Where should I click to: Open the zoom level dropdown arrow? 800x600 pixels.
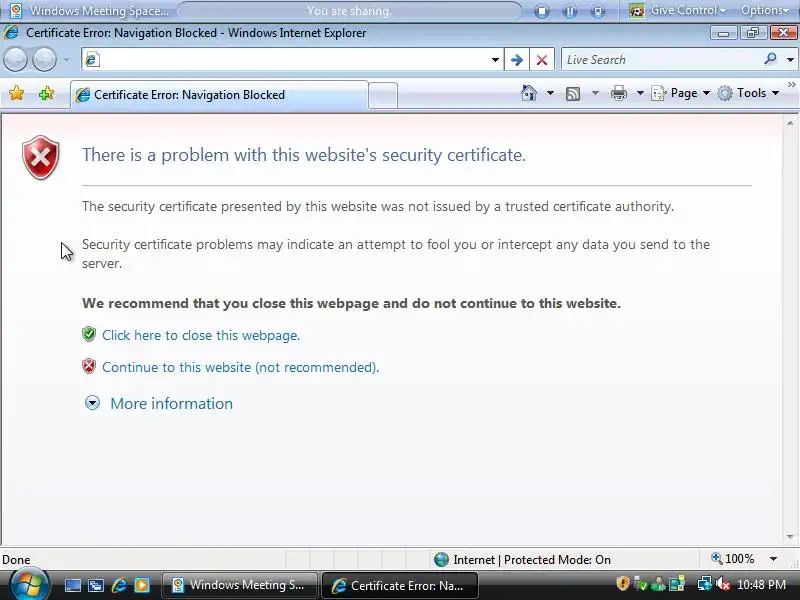(x=773, y=559)
